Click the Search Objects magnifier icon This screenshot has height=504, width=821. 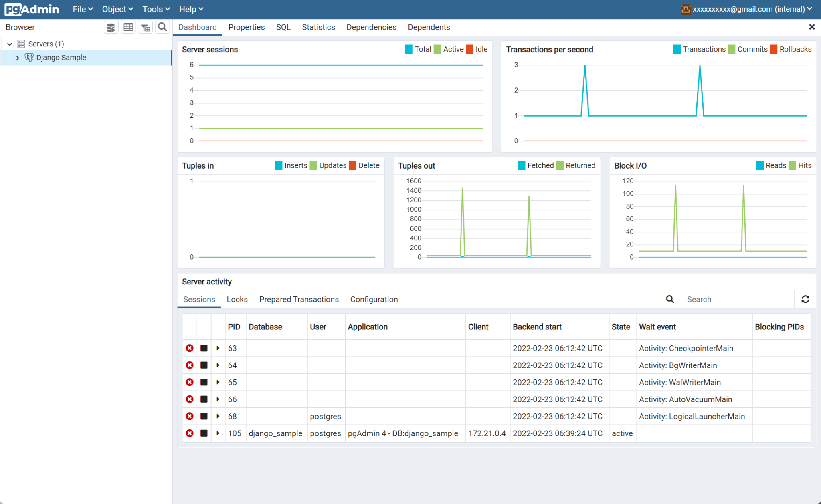[x=162, y=27]
